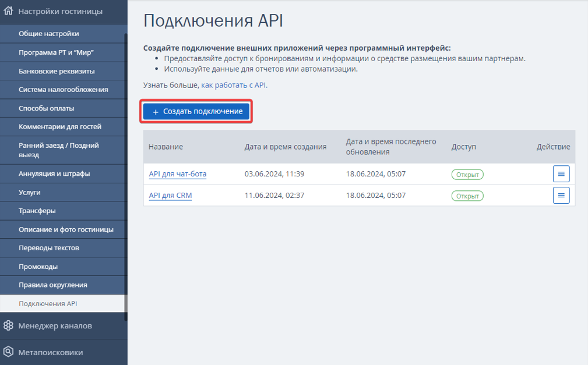
Task: Open Правила округления
Action: 62,285
